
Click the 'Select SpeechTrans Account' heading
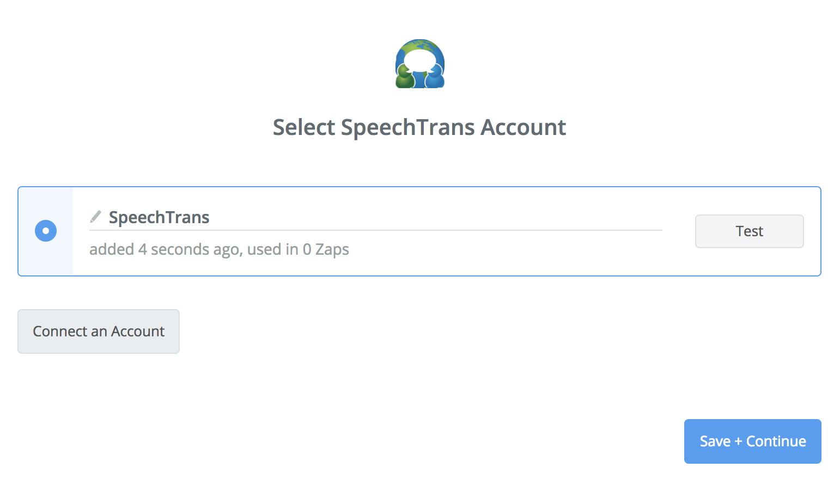(x=419, y=127)
